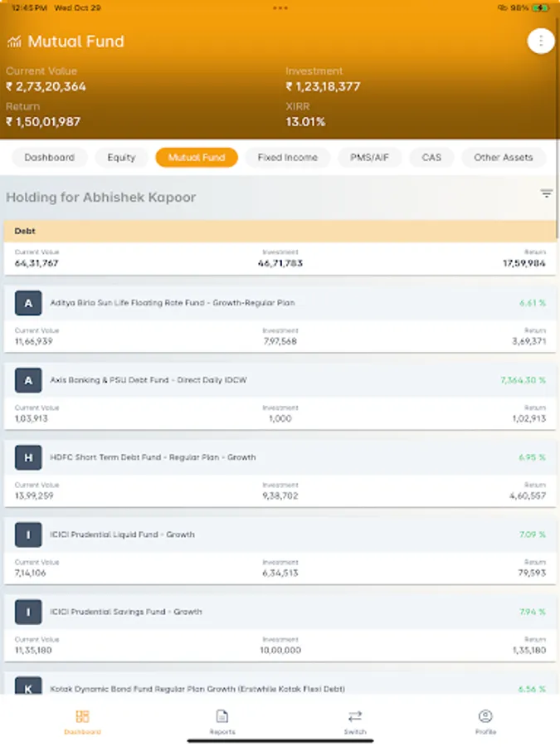Tap the Holding for Abhishek Kapoor heading

101,198
